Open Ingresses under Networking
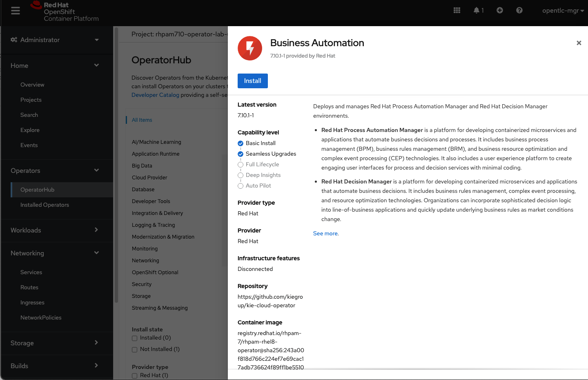Screen dimensions: 588x380 (x=32, y=302)
